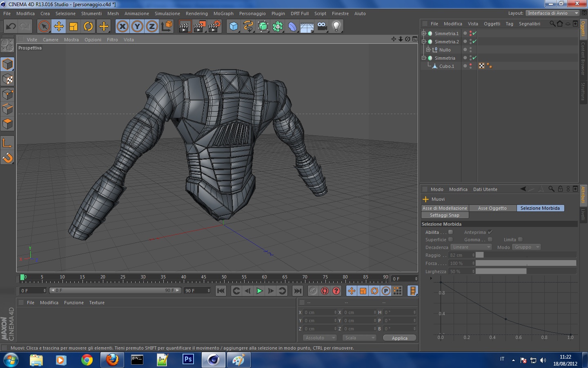The width and height of the screenshot is (588, 368).
Task: Open Photoshop from the Windows taskbar
Action: [188, 360]
